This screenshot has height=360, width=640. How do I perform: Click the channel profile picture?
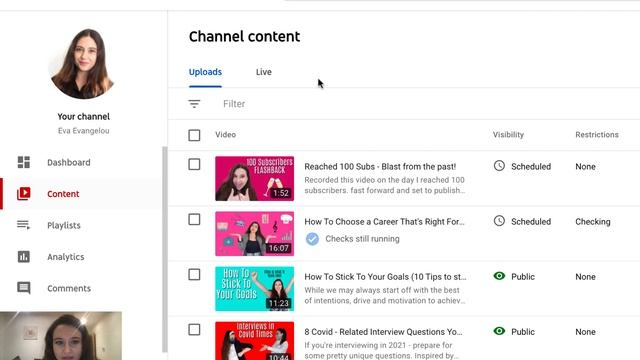(83, 63)
